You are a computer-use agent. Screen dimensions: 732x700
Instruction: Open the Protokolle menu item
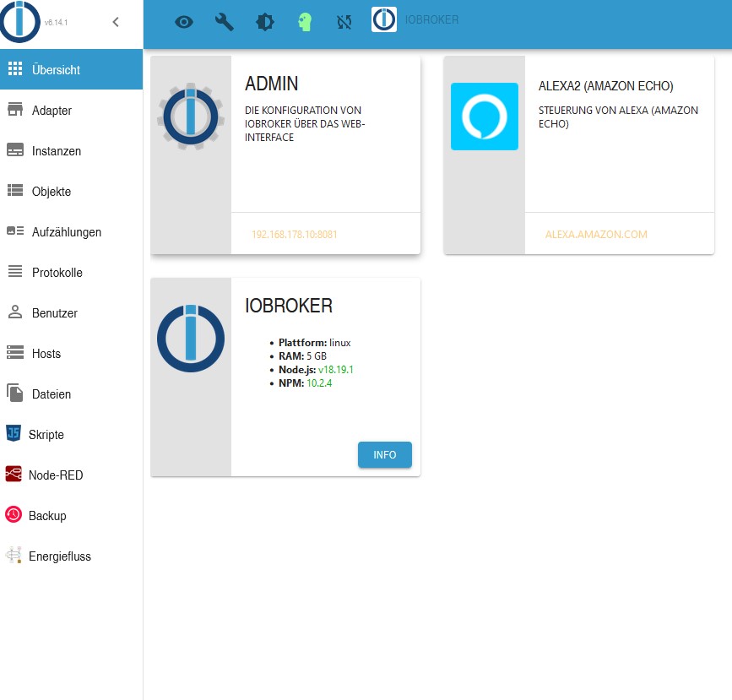click(x=72, y=272)
